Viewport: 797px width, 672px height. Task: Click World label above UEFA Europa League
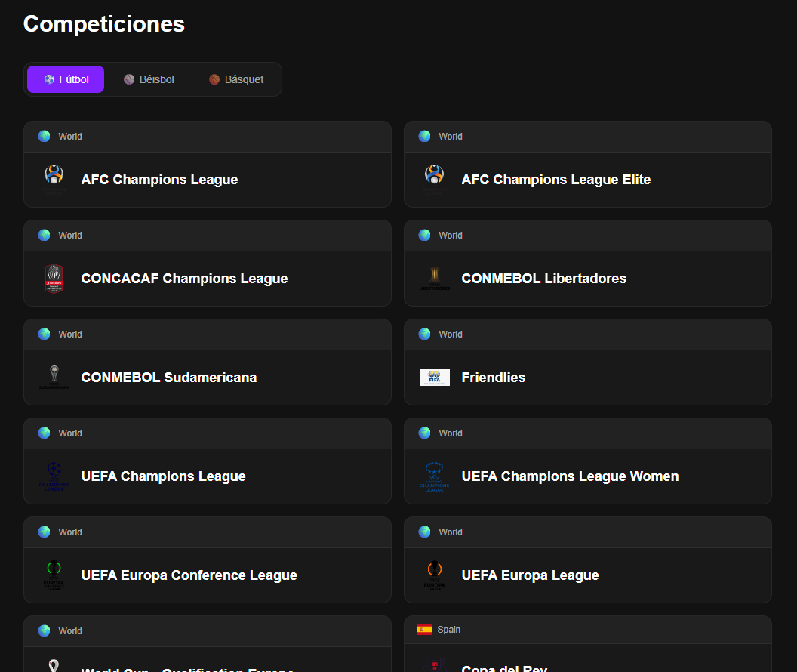pos(451,532)
